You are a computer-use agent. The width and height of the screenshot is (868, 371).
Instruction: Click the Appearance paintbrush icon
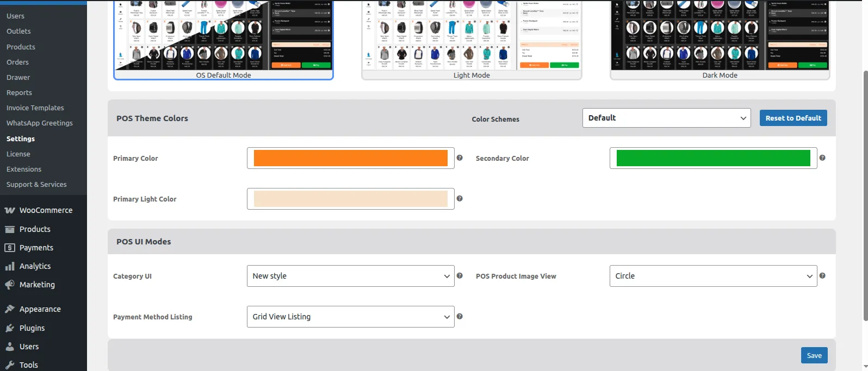point(9,309)
